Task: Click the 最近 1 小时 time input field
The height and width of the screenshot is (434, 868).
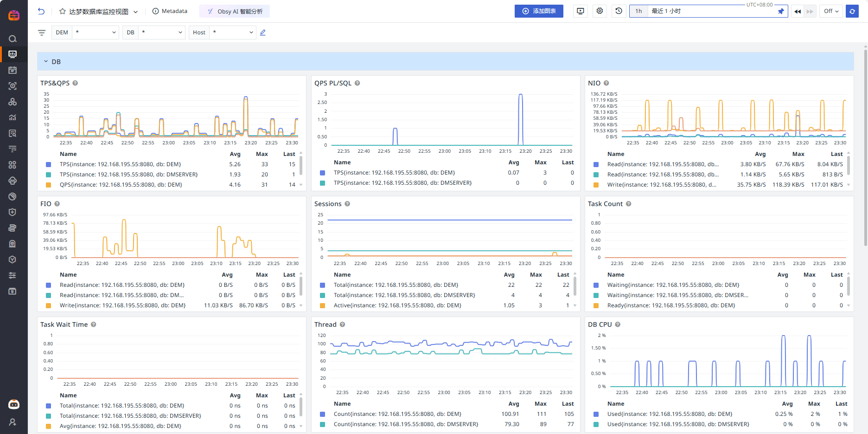Action: click(x=712, y=11)
